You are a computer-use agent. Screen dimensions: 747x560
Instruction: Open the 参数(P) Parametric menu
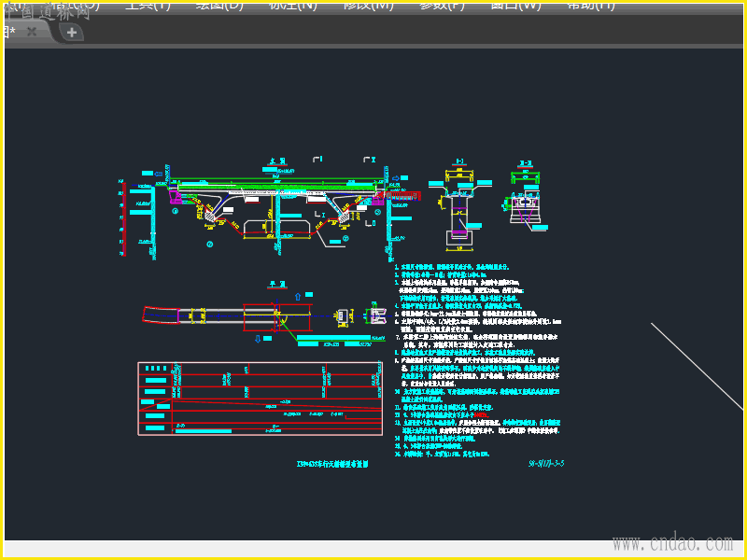[x=441, y=5]
